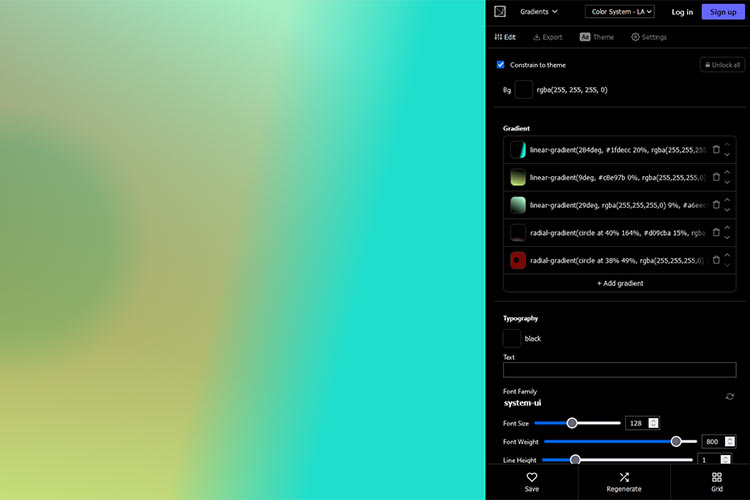Go to the AI Theme tab
The height and width of the screenshot is (500, 750).
coord(596,37)
